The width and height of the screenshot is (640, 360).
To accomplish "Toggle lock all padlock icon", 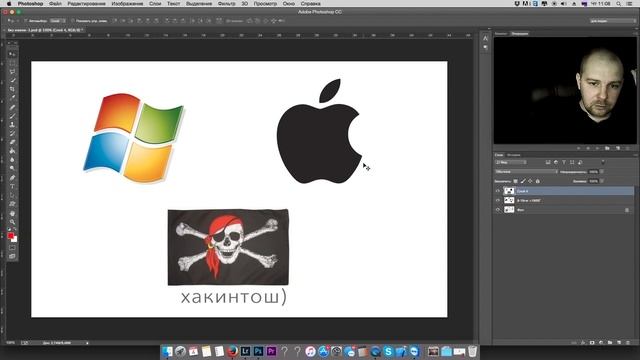I will point(538,181).
